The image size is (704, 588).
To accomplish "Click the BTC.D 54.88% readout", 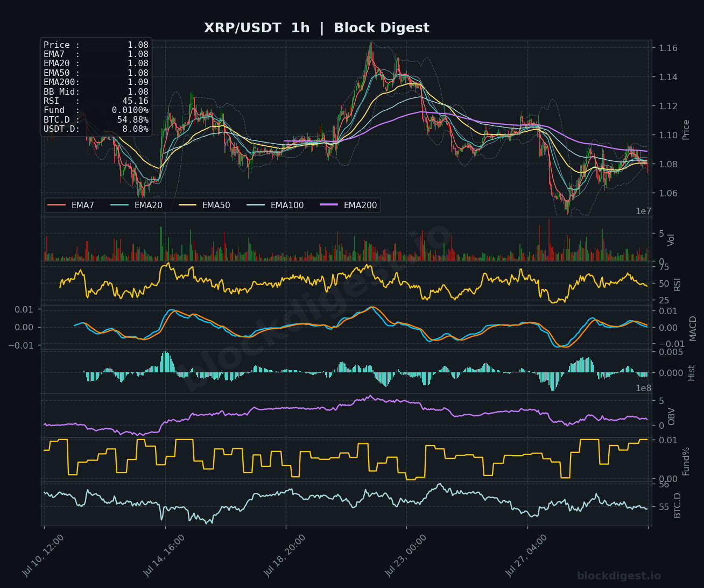I will (x=96, y=119).
